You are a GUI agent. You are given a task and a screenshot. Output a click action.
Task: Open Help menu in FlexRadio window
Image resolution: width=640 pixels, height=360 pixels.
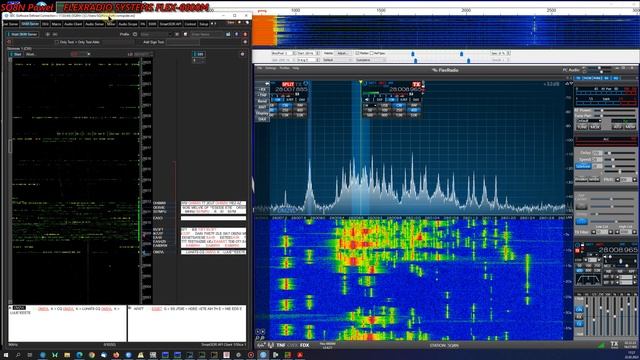click(x=296, y=68)
